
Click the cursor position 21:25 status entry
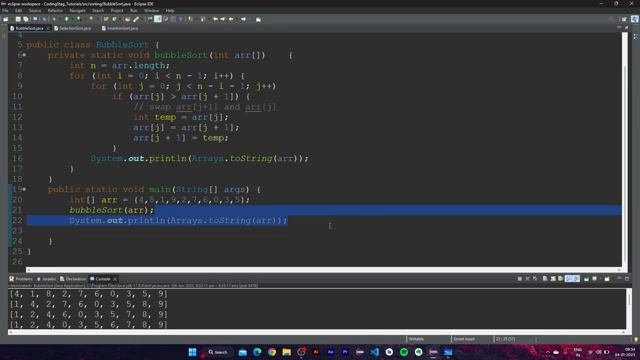pos(505,339)
